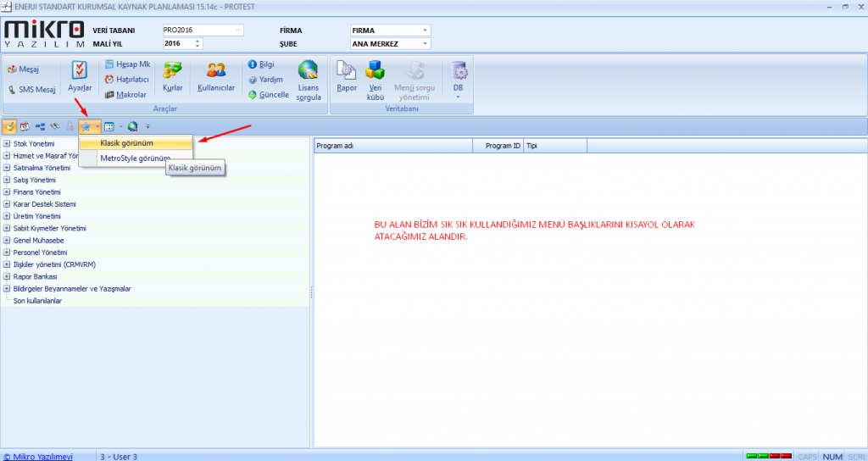Image resolution: width=868 pixels, height=461 pixels.
Task: Open the Ayarlar settings icon
Action: pyautogui.click(x=80, y=73)
